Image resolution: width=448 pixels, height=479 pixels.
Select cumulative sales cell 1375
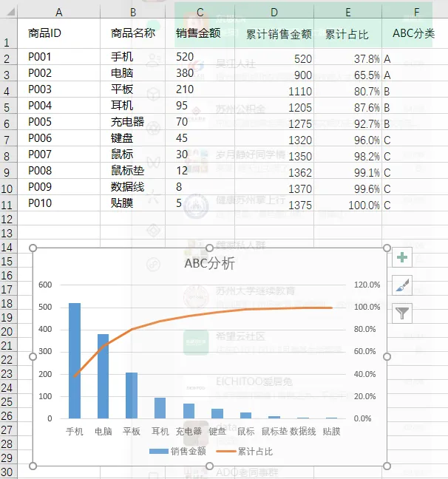click(x=274, y=205)
